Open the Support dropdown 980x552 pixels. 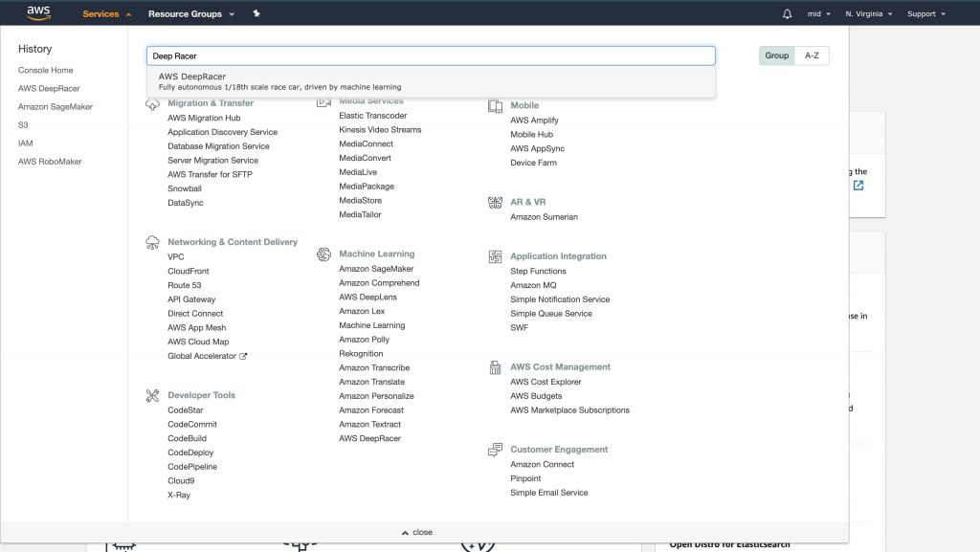(926, 13)
